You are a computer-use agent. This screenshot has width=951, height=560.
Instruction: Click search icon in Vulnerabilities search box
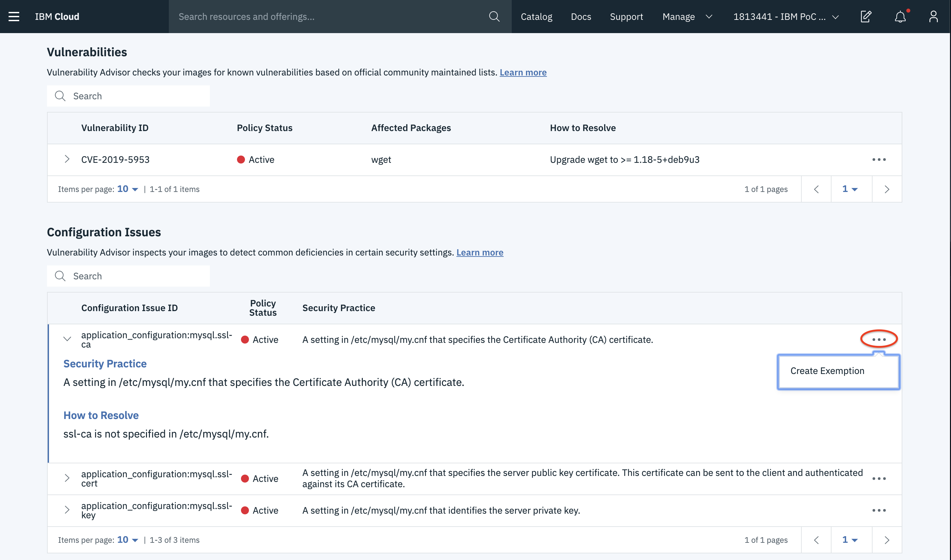(60, 96)
